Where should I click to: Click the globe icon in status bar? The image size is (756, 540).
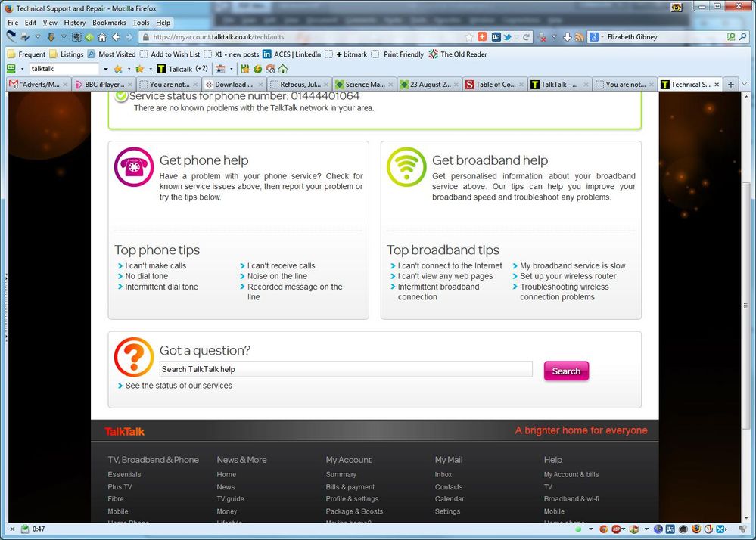(658, 529)
